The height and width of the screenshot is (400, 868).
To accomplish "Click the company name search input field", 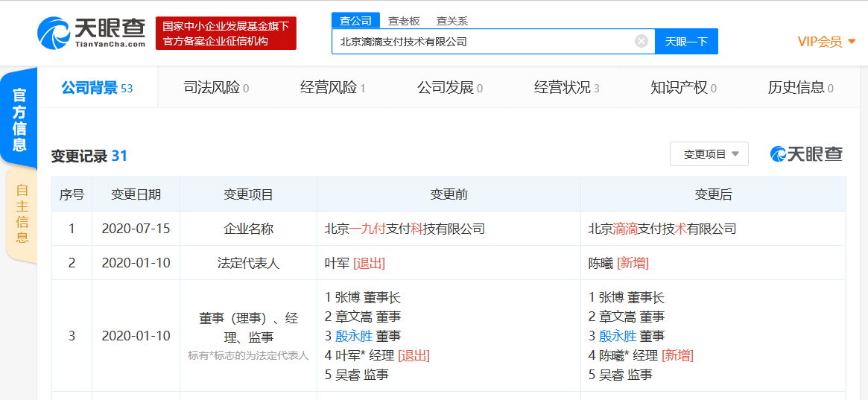I will [481, 42].
